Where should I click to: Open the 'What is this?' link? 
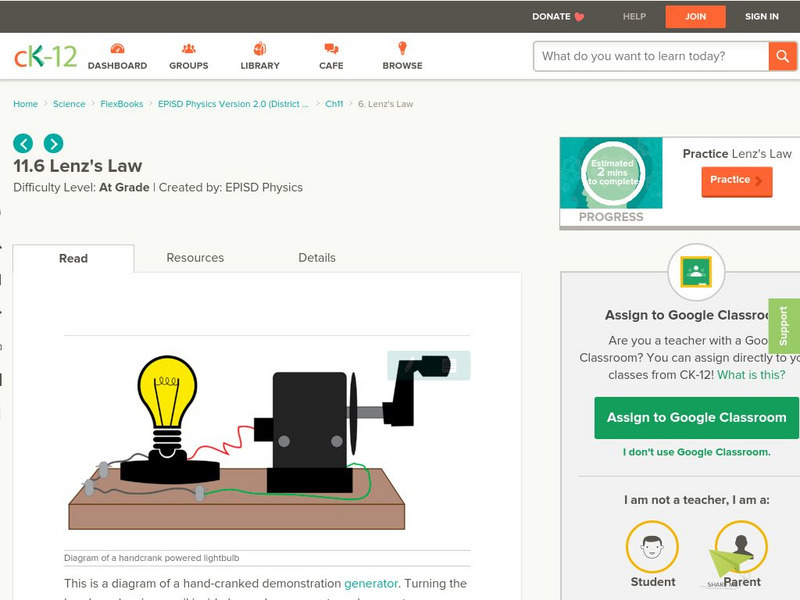[x=751, y=375]
